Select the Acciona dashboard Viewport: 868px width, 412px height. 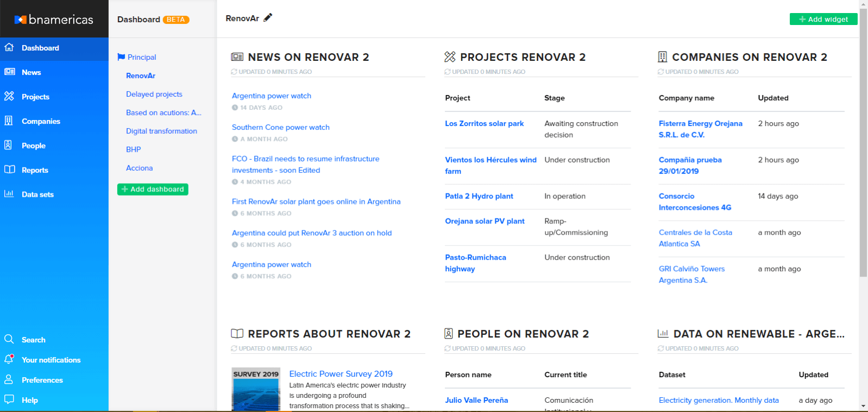(x=140, y=168)
